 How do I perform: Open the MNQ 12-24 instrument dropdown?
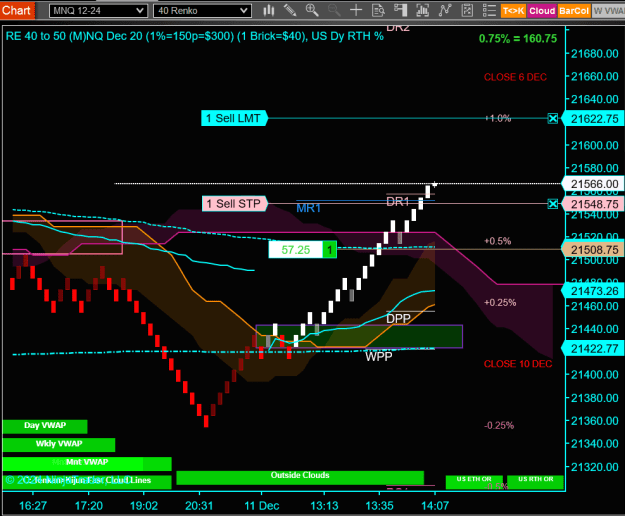(x=98, y=11)
